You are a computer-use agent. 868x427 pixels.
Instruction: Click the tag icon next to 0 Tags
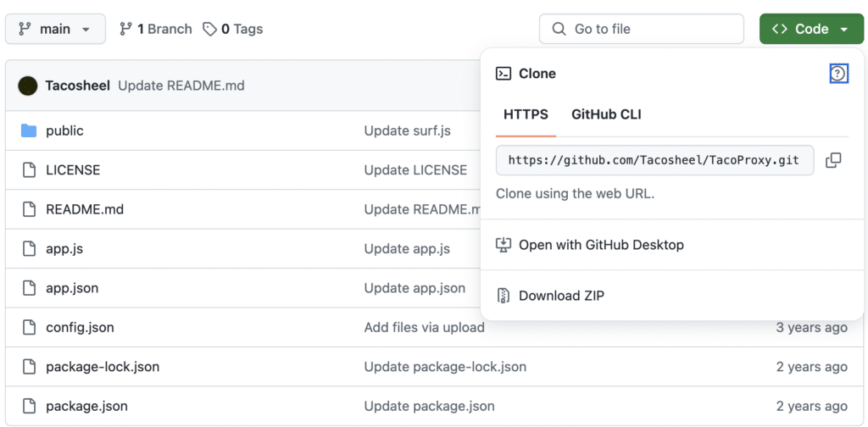[x=209, y=29]
